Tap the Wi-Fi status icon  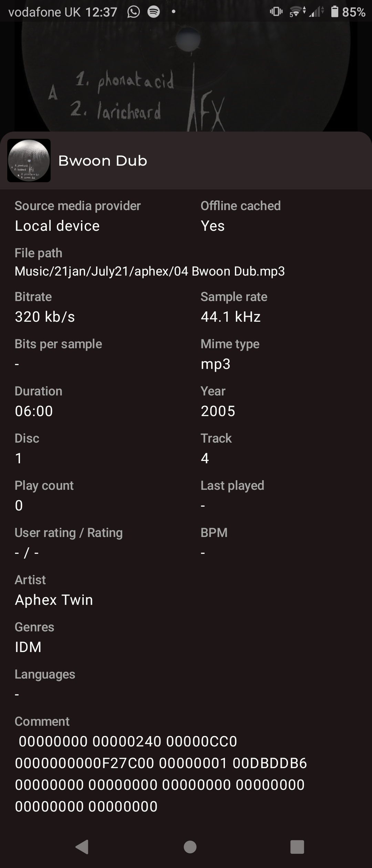[x=297, y=12]
